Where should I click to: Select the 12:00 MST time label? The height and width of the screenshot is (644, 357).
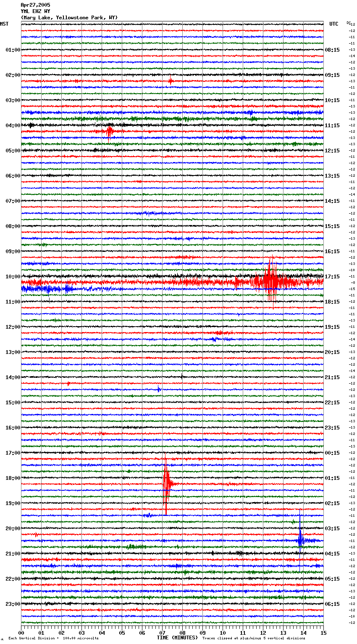[x=13, y=327]
